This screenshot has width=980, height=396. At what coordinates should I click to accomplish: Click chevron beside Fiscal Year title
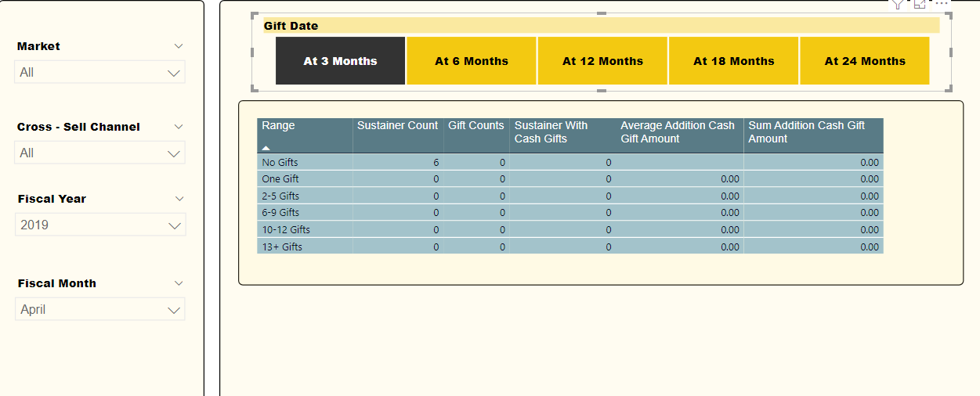(x=179, y=199)
